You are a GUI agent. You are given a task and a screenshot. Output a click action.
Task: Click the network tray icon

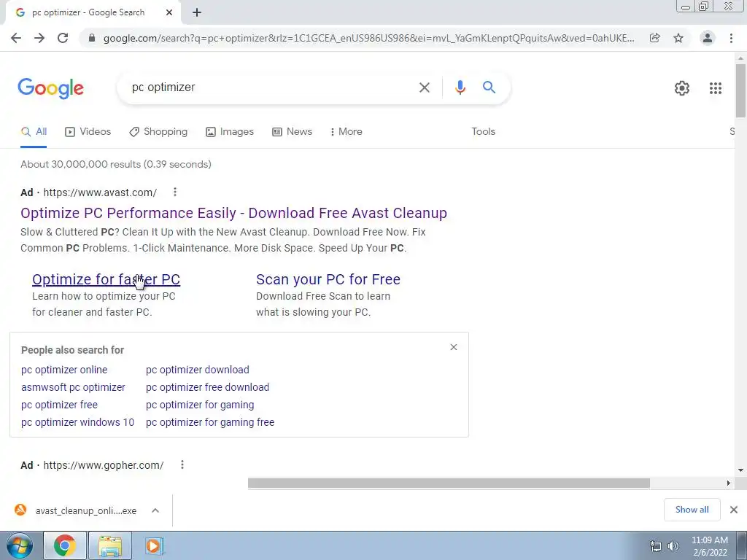[656, 546]
